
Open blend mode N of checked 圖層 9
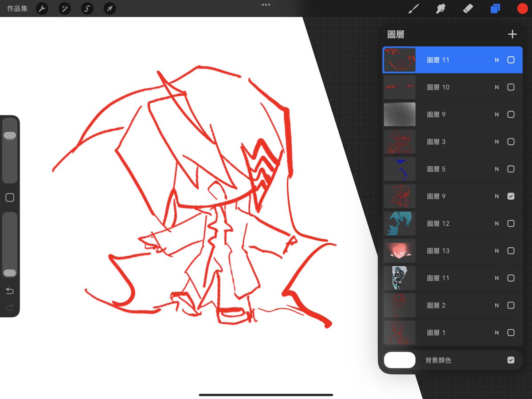497,196
